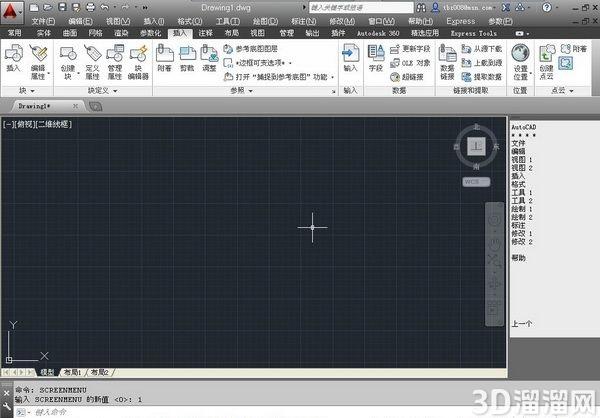The image size is (600, 418).
Task: Click the Autodesk Exchange X icon
Action: click(506, 7)
